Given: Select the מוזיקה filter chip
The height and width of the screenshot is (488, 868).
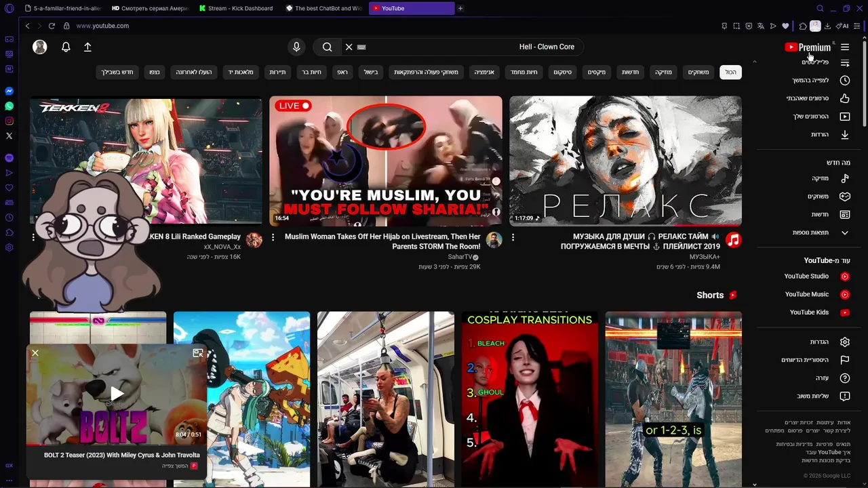Looking at the screenshot, I should coord(663,72).
